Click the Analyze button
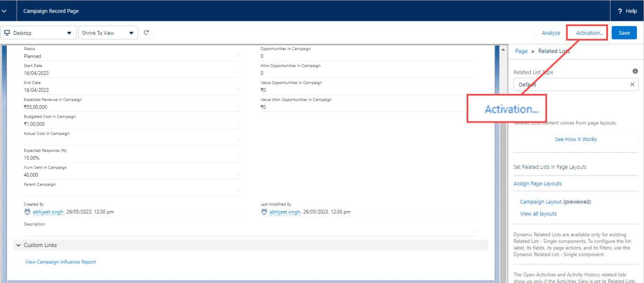This screenshot has height=283, width=644. (551, 33)
